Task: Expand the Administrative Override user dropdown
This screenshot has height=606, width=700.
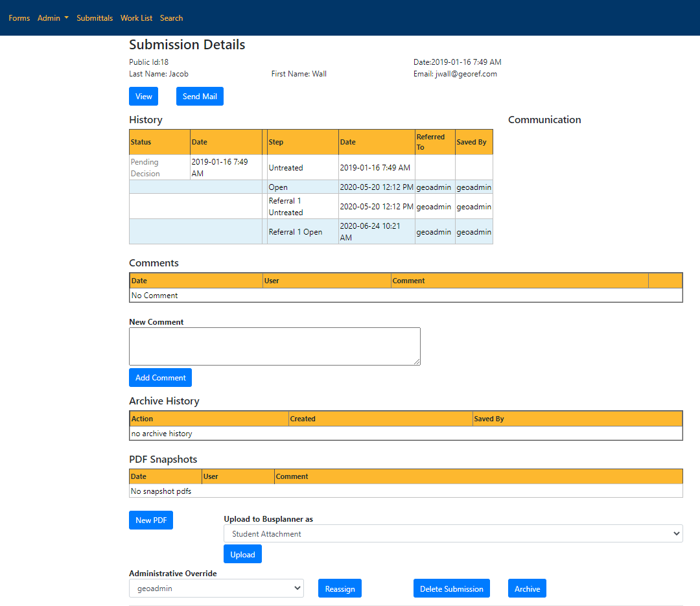Action: coord(216,589)
